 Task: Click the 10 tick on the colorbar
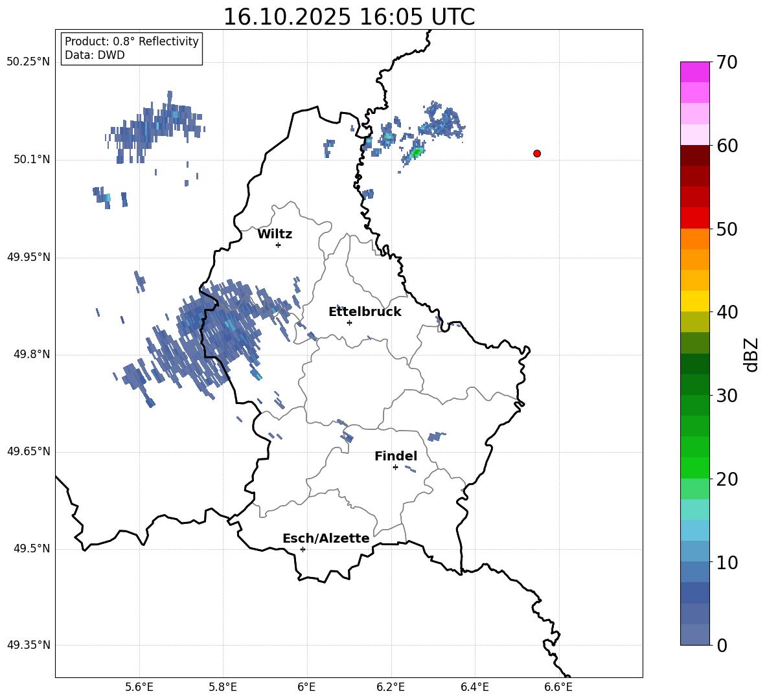tap(727, 562)
